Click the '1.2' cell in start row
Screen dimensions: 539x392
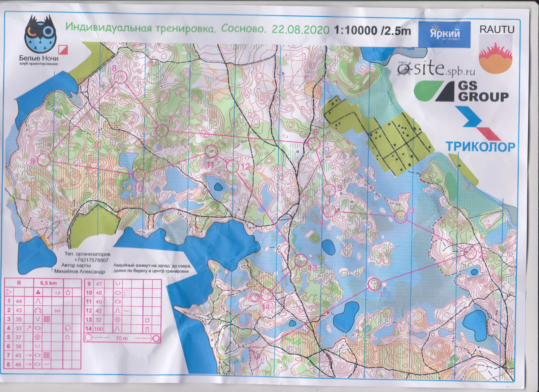click(57, 293)
